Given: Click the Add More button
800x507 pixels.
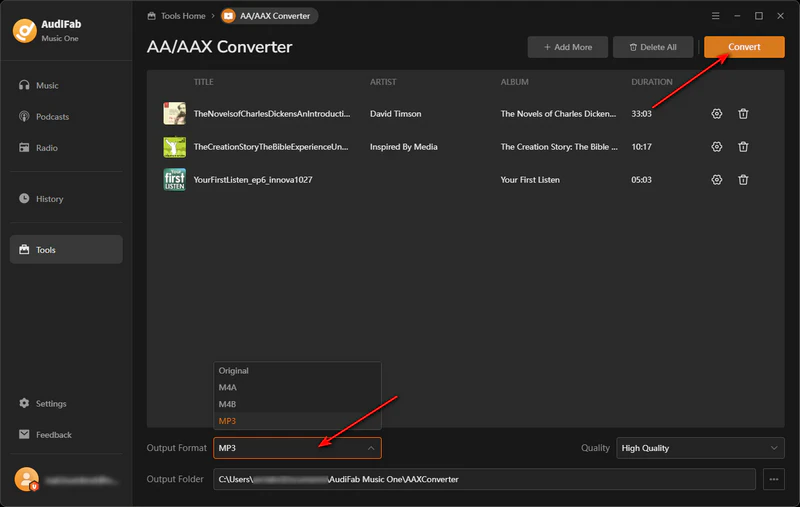Looking at the screenshot, I should click(x=567, y=47).
